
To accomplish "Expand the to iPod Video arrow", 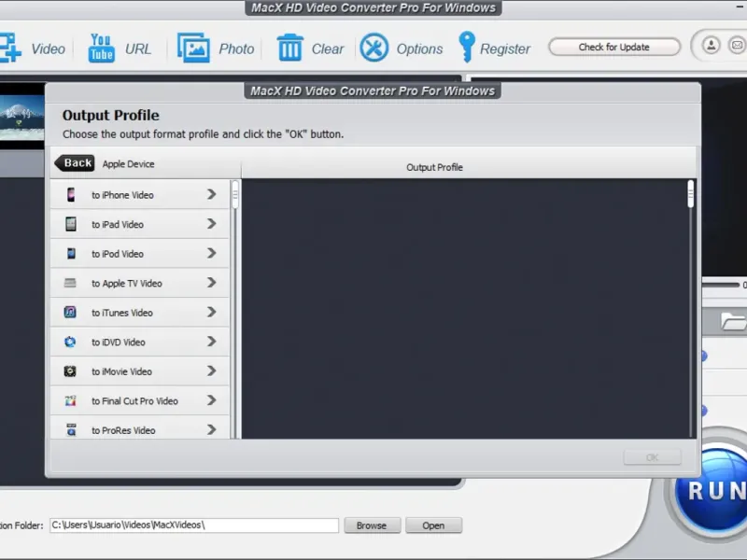I will tap(212, 253).
